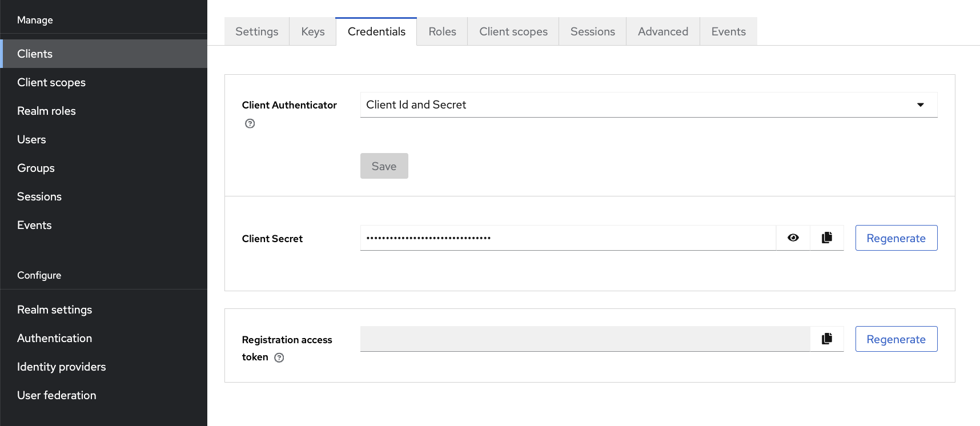
Task: Click the Save button
Action: point(384,166)
